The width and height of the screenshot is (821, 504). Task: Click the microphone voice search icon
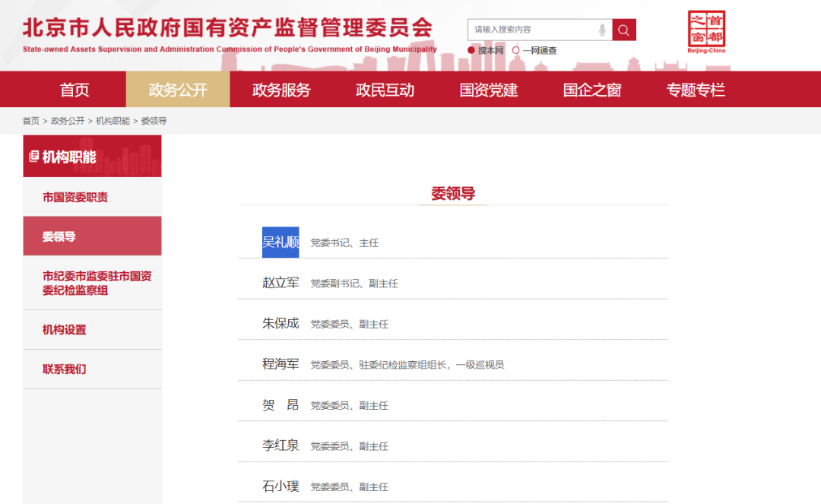(x=602, y=30)
